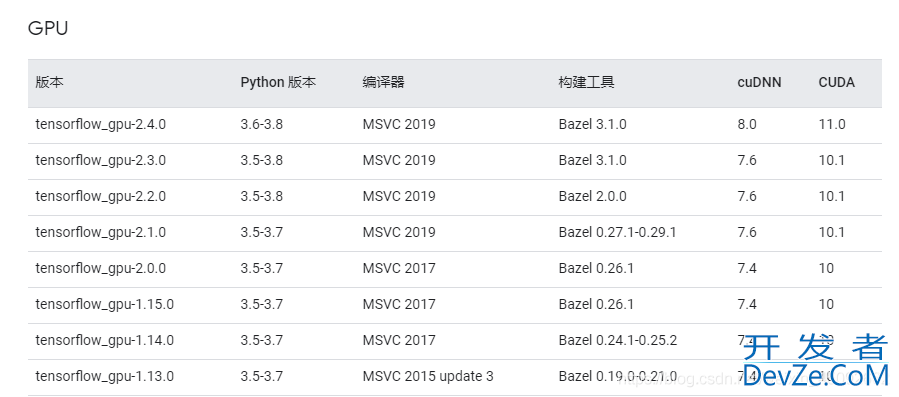This screenshot has height=397, width=899.
Task: Click the CUDA column header
Action: point(837,83)
